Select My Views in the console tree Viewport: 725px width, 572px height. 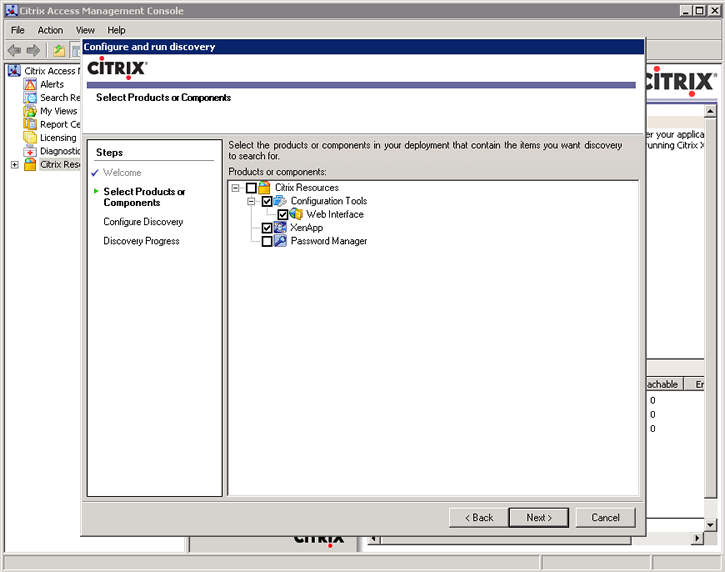[58, 111]
